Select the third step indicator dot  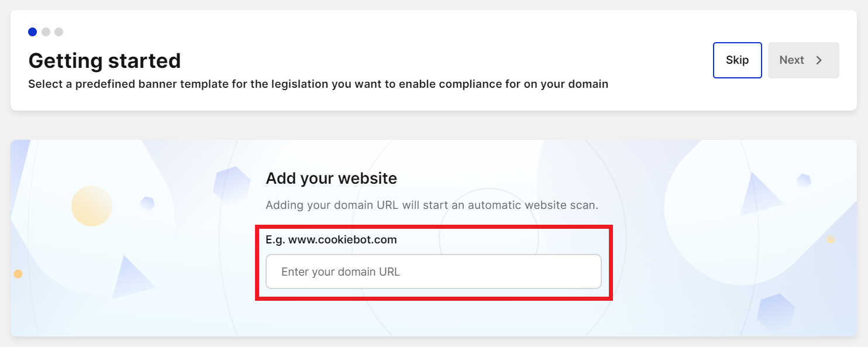tap(58, 32)
